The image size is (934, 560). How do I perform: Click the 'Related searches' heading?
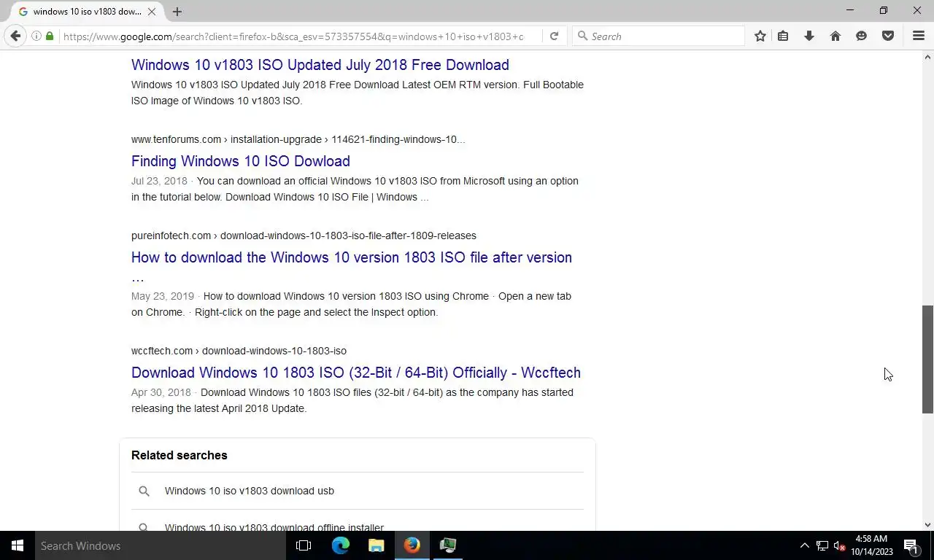[180, 455]
